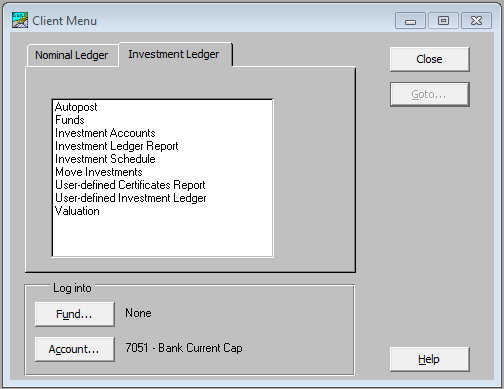Click the Client Menu title bar icon
The height and width of the screenshot is (389, 504).
coord(20,20)
